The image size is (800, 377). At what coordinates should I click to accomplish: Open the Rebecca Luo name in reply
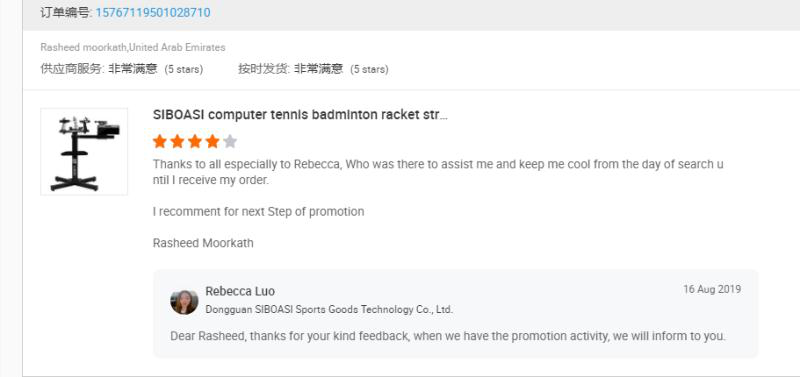240,291
